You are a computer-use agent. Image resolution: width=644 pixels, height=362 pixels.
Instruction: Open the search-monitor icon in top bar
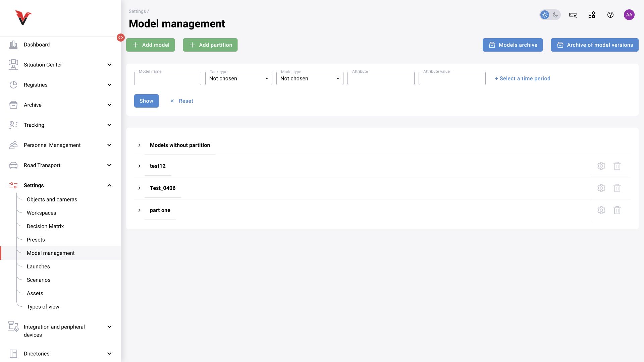[573, 15]
